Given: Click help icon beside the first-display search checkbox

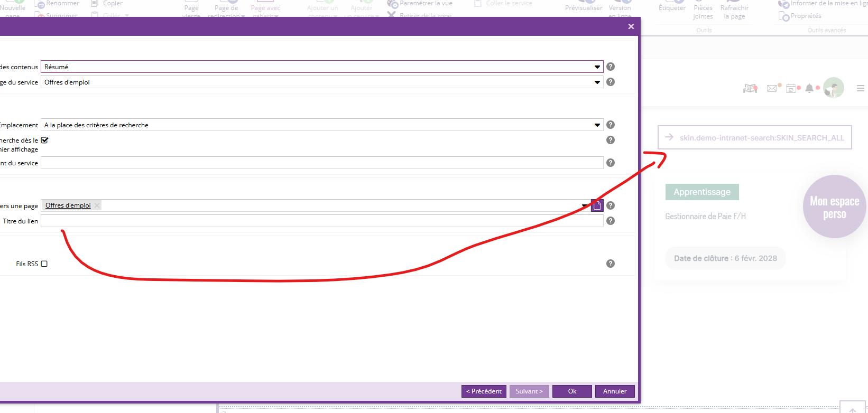Looking at the screenshot, I should pyautogui.click(x=611, y=140).
